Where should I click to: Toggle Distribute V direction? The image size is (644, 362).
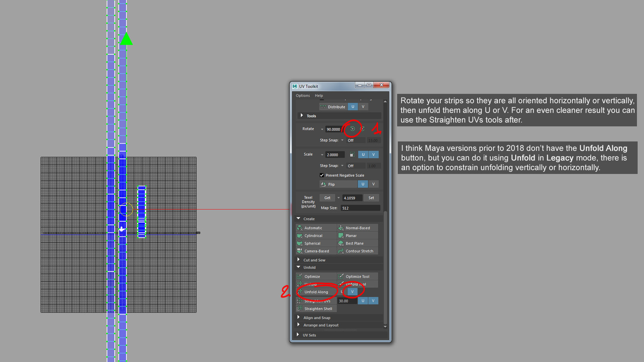[363, 107]
